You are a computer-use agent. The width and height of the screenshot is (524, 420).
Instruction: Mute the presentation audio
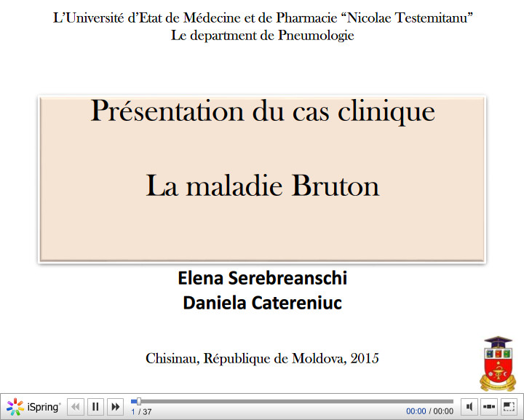point(470,407)
